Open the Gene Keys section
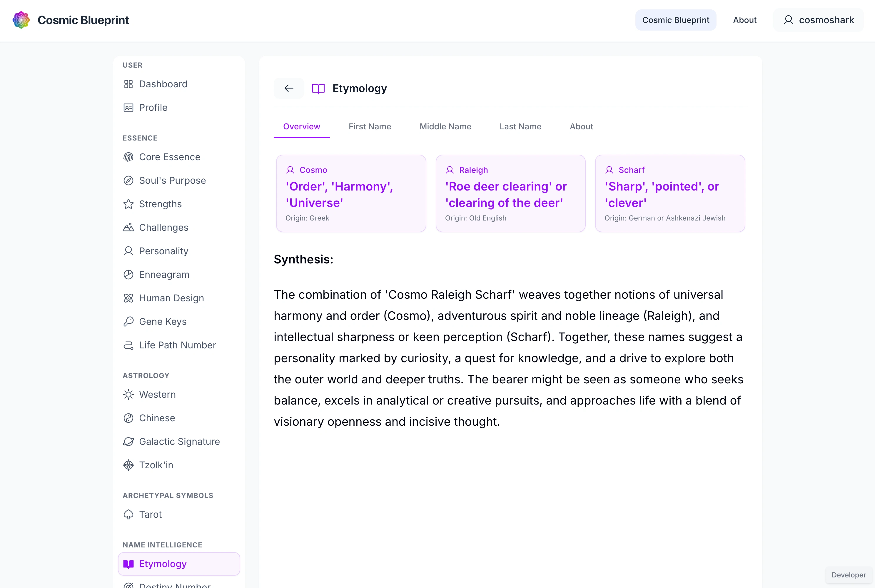 (179, 321)
